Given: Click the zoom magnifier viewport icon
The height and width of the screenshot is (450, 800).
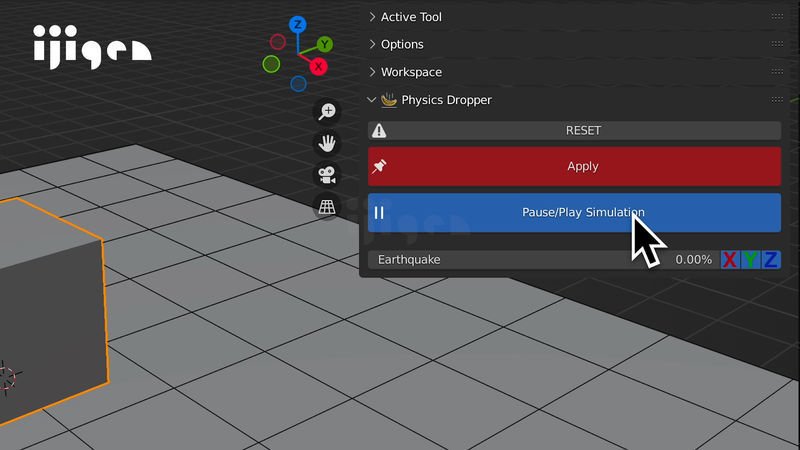Looking at the screenshot, I should pyautogui.click(x=327, y=111).
